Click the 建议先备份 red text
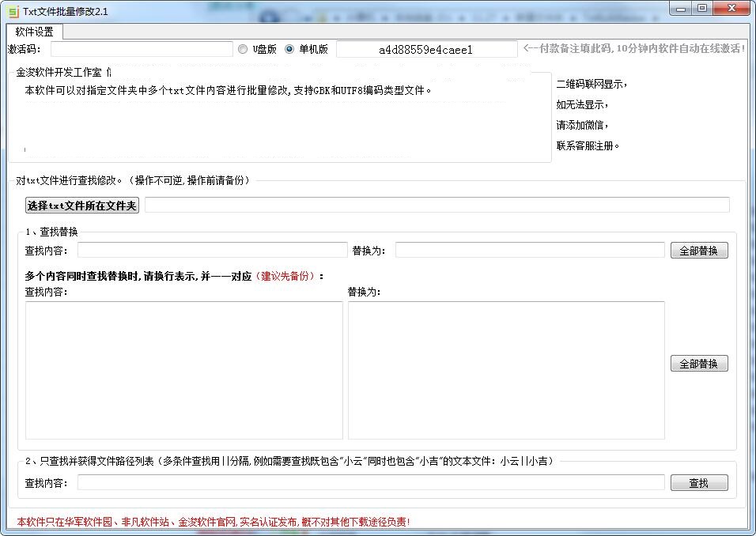This screenshot has width=756, height=536. coord(285,276)
